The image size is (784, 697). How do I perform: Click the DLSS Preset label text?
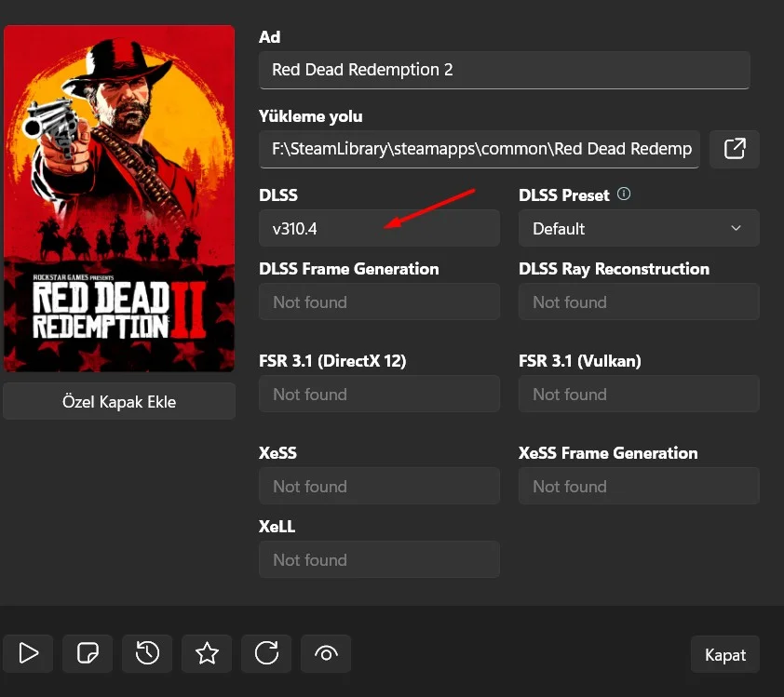pos(563,194)
